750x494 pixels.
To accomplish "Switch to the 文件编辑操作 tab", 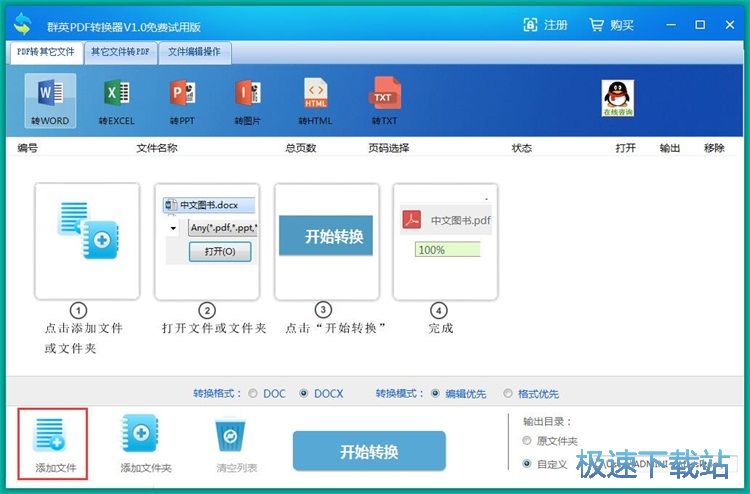I will coord(194,52).
